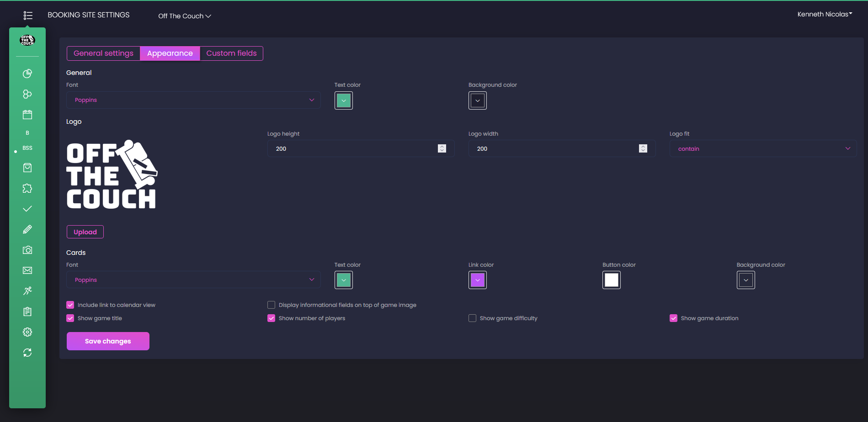Select the Appearance tab
The width and height of the screenshot is (868, 422).
[x=170, y=53]
